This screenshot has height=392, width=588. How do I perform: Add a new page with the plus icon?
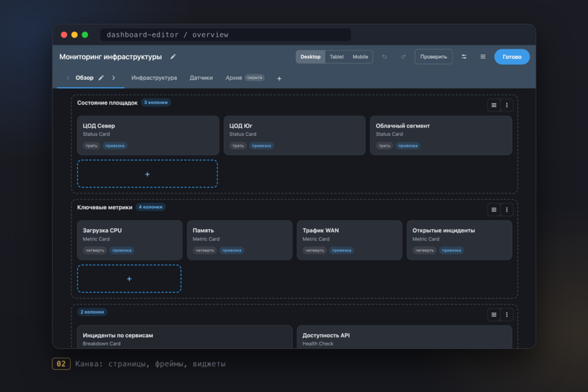pyautogui.click(x=279, y=78)
